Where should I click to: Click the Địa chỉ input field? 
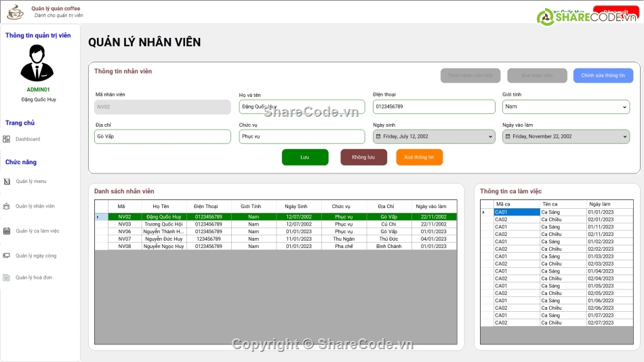(x=163, y=137)
